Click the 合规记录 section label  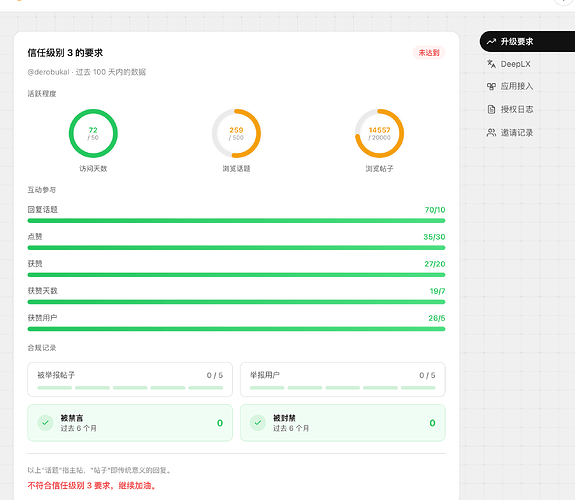point(42,348)
